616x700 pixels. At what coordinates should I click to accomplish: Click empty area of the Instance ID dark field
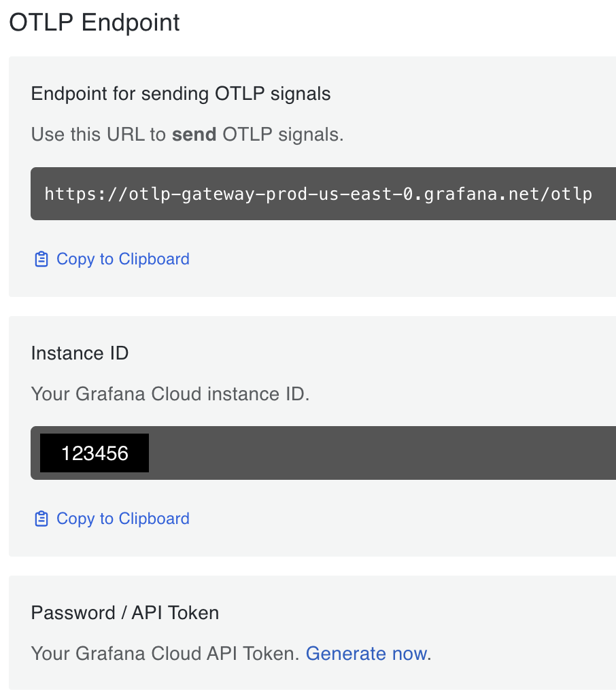379,453
